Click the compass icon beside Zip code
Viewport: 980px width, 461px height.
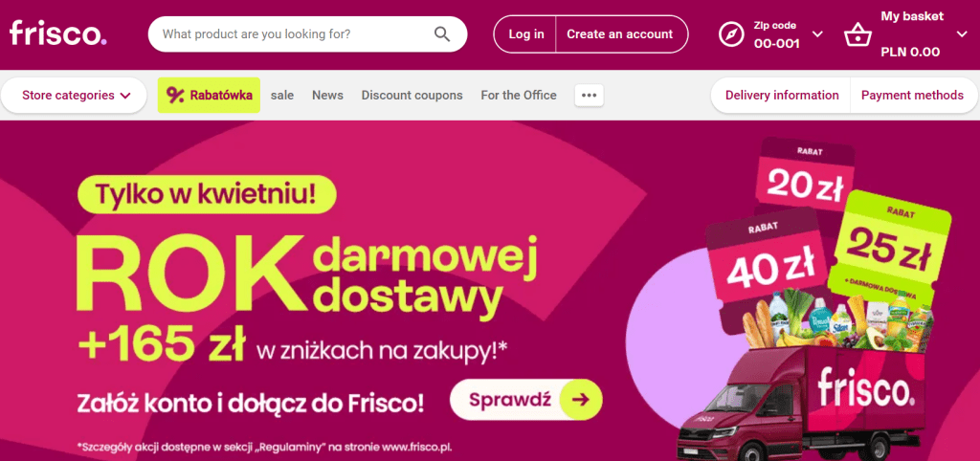731,33
